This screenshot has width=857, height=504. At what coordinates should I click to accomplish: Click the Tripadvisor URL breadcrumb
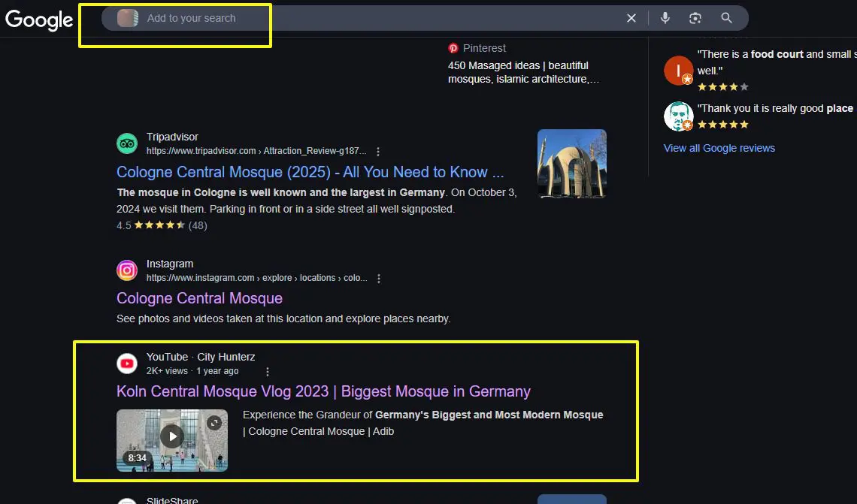coord(256,151)
